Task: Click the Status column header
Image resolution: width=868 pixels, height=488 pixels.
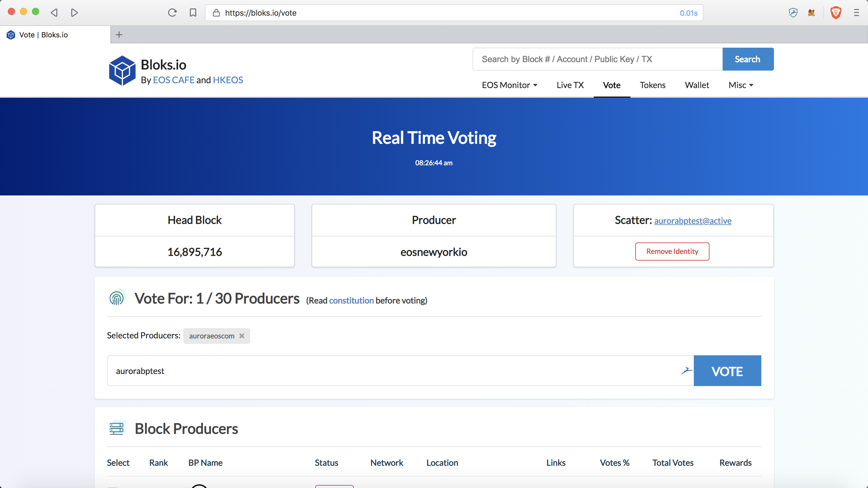Action: coord(326,462)
